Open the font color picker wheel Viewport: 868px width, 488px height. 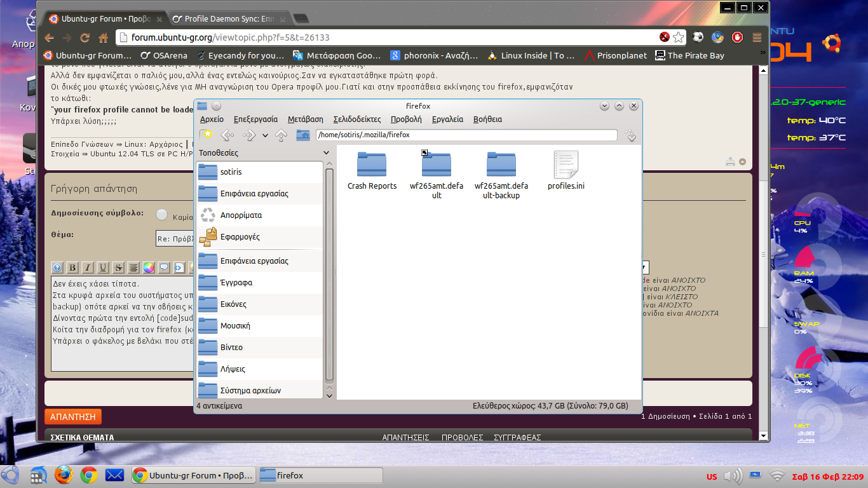click(x=149, y=268)
